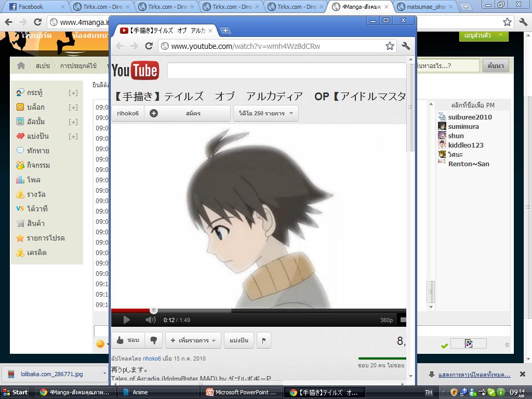Expand the [+] next to แบ่งปัน
Viewport: 532px width, 399px height.
coord(73,137)
